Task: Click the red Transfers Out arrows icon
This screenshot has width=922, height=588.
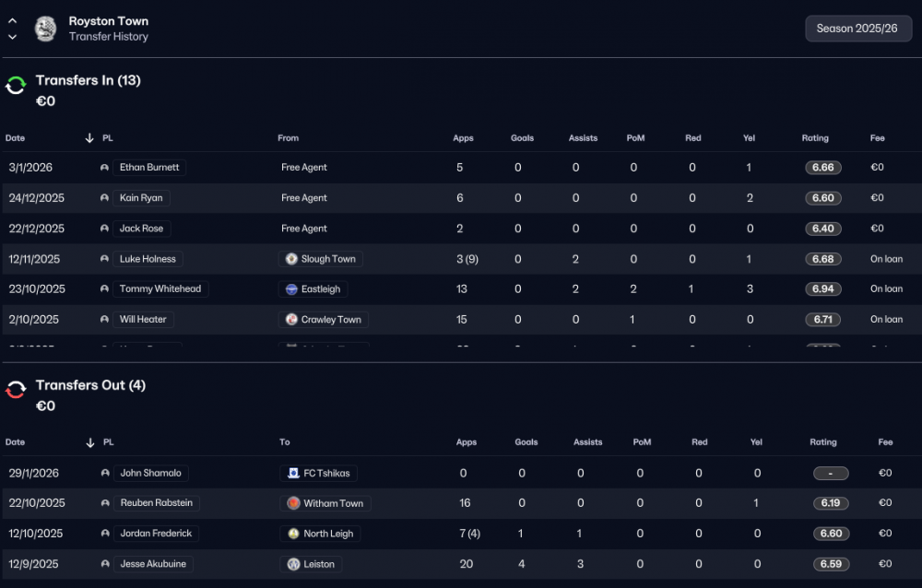Action: coord(16,390)
